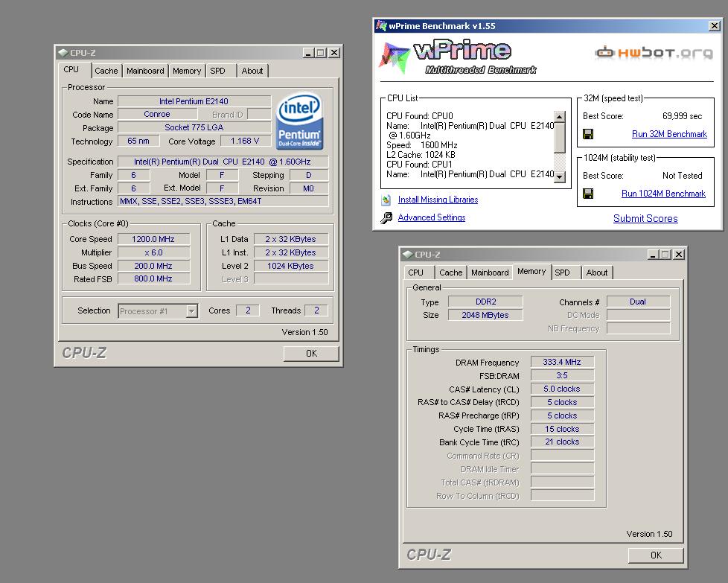Click the Advanced Settings wrench icon
The height and width of the screenshot is (583, 728).
(x=386, y=218)
